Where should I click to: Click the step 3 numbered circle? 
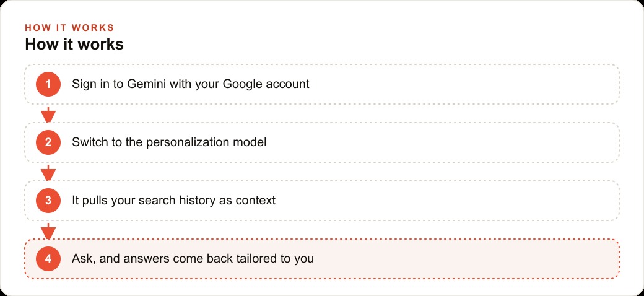click(48, 201)
